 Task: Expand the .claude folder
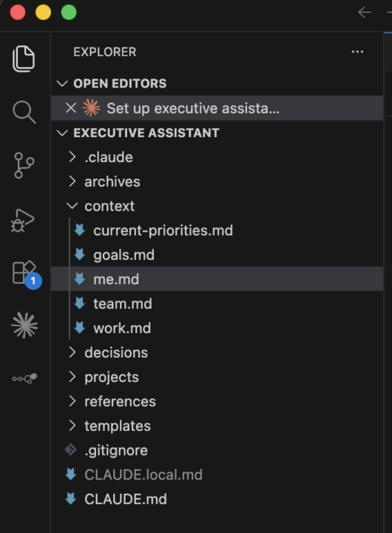pos(72,157)
